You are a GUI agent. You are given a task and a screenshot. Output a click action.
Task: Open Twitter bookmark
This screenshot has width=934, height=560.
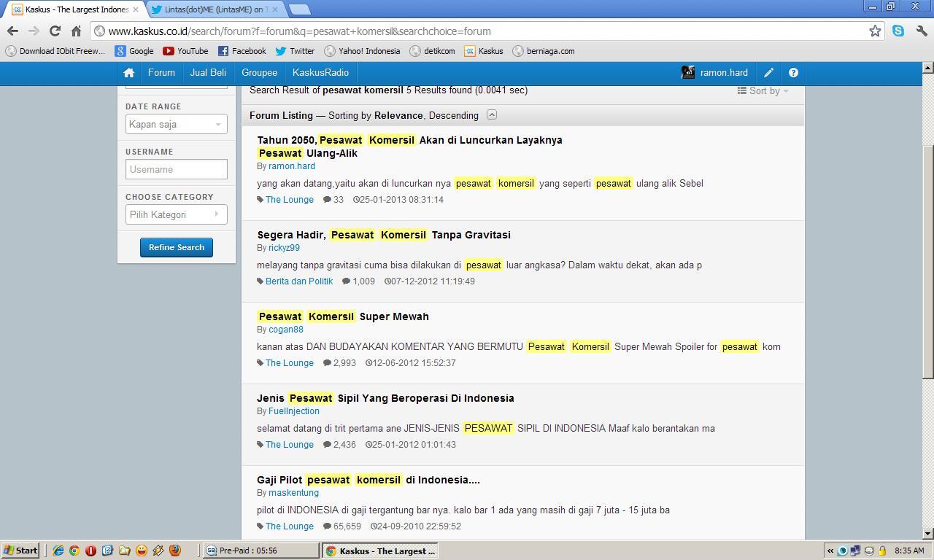(x=295, y=51)
